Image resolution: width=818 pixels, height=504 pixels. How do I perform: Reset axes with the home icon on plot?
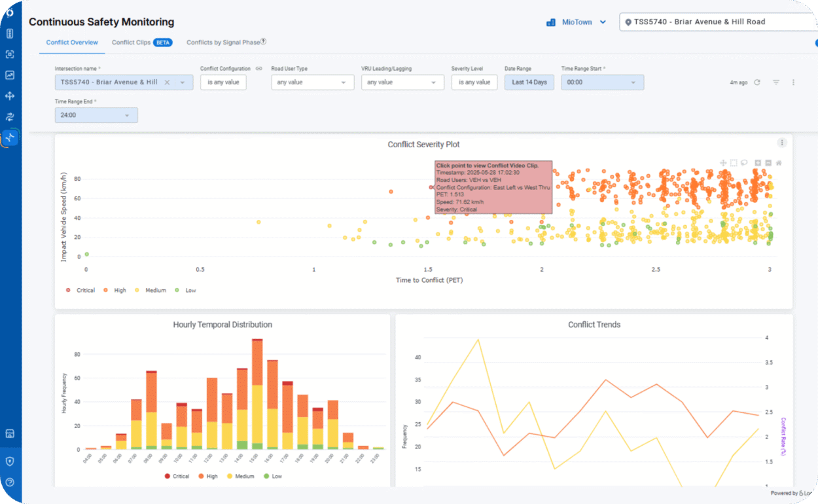779,163
